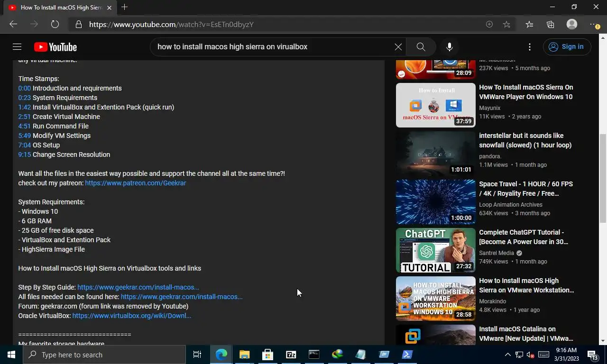This screenshot has height=364, width=607.
Task: Click the taskbar search box
Action: [x=104, y=355]
